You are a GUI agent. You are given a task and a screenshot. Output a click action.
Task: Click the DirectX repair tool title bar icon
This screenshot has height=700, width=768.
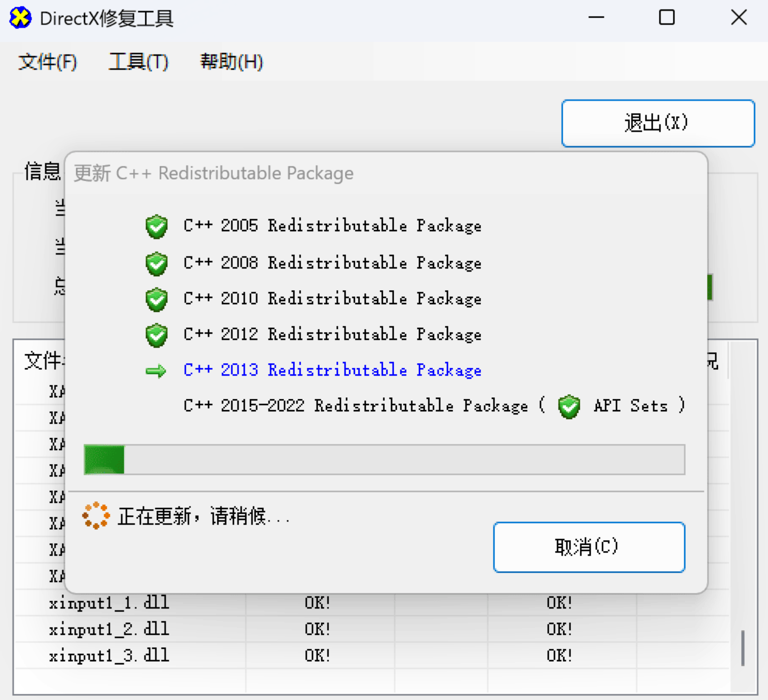pos(20,18)
